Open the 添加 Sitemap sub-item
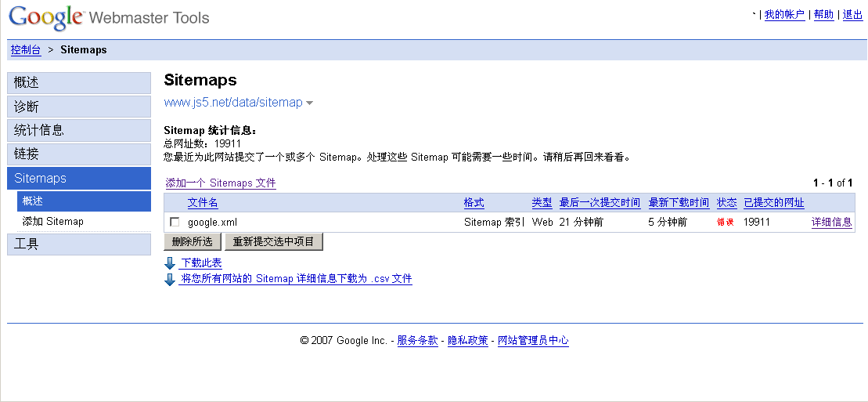 pyautogui.click(x=53, y=221)
